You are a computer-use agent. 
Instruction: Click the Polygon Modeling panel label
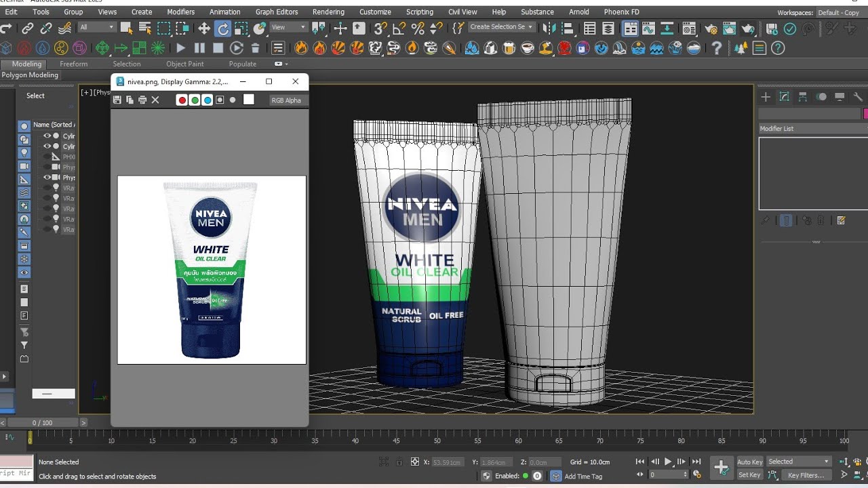click(30, 75)
